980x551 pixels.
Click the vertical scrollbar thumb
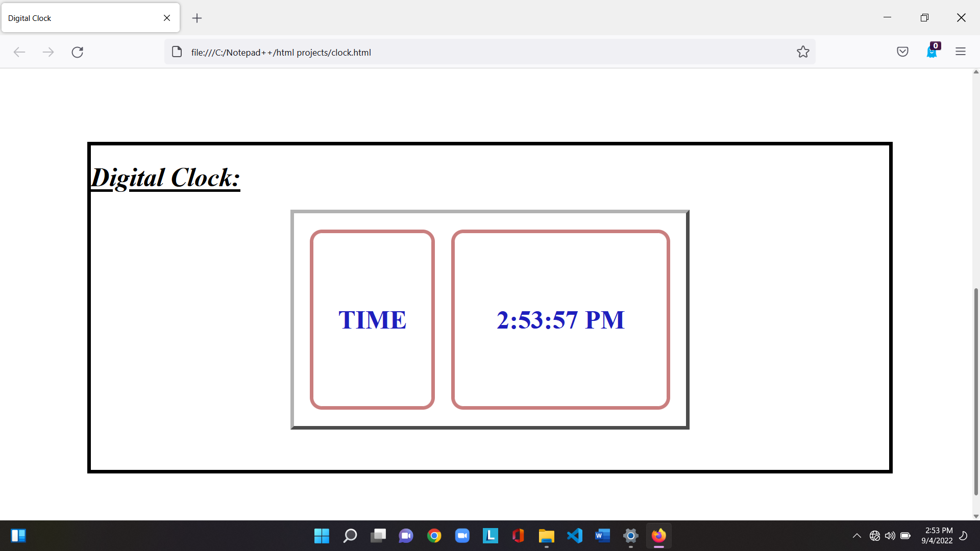pos(976,391)
